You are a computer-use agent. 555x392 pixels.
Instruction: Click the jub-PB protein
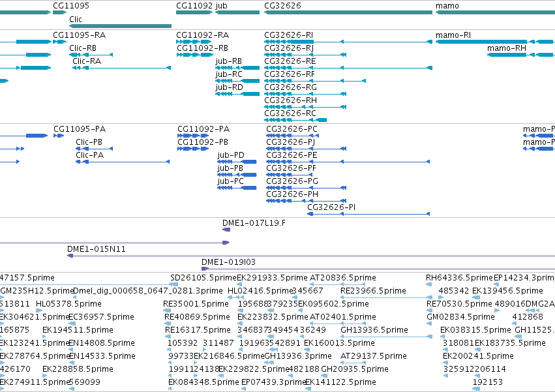[237, 175]
